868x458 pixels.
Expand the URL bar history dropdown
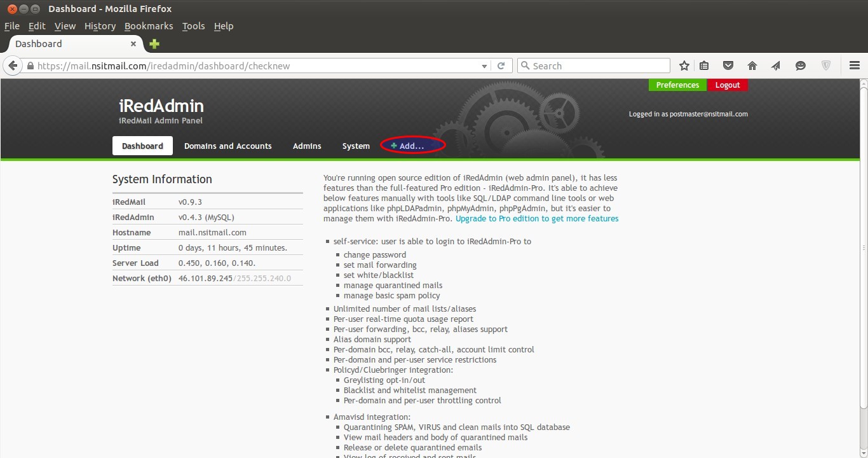(x=484, y=66)
